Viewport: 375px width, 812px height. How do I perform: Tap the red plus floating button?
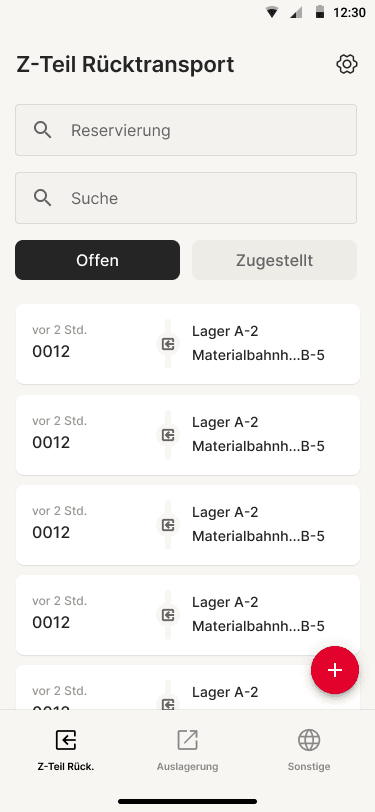(x=335, y=670)
